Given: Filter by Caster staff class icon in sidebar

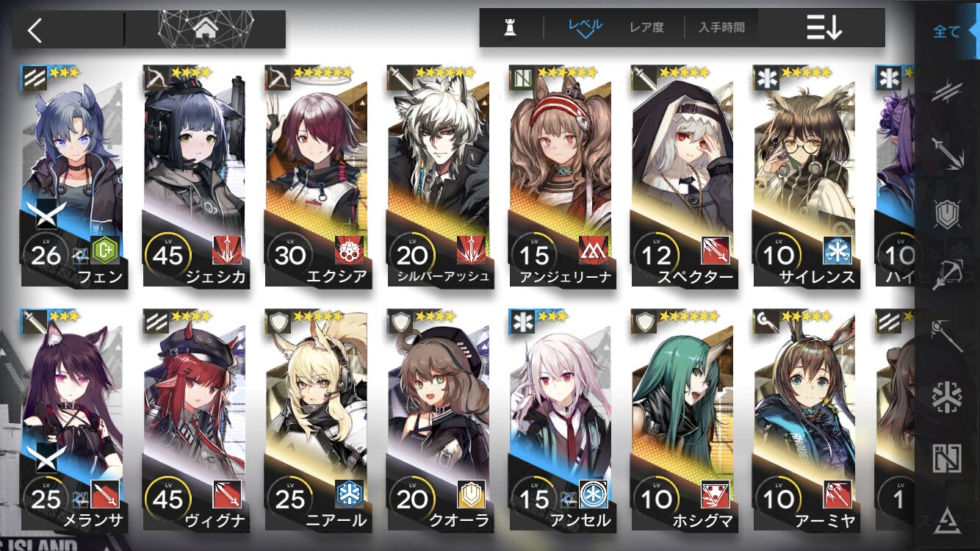Looking at the screenshot, I should (948, 336).
